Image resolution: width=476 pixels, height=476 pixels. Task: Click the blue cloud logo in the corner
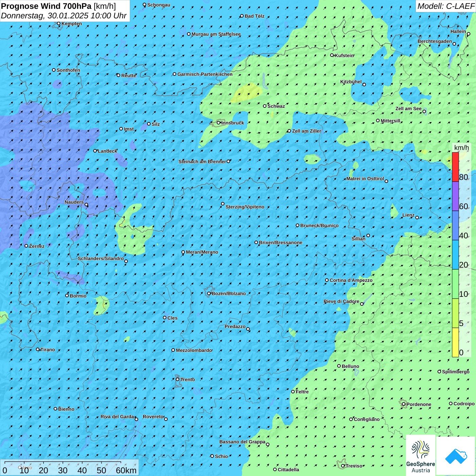coord(456,456)
